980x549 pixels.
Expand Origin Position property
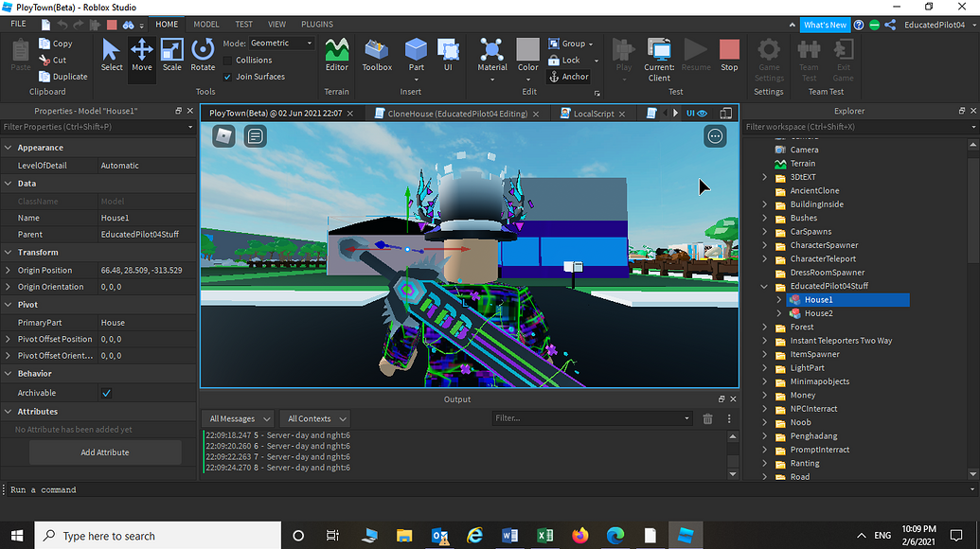click(x=9, y=271)
